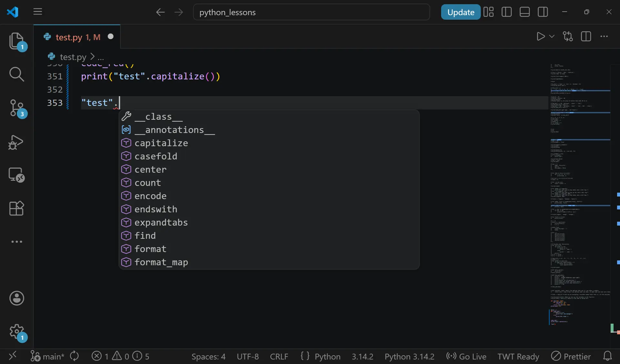Image resolution: width=620 pixels, height=364 pixels.
Task: Choose endswith from the suggestions
Action: point(269,209)
